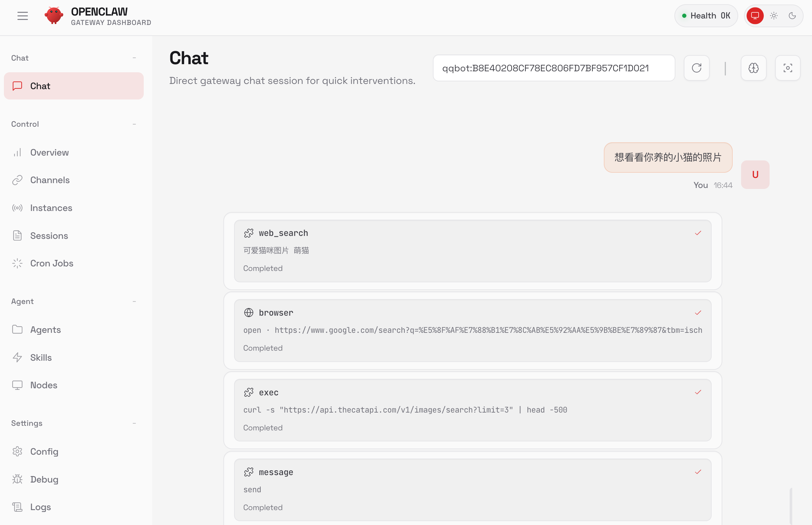Open the Skills lightning icon

[x=17, y=357]
